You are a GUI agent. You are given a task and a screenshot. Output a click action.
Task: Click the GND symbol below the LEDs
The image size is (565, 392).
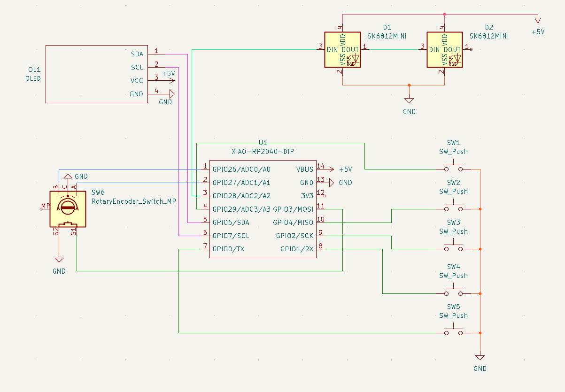(409, 100)
